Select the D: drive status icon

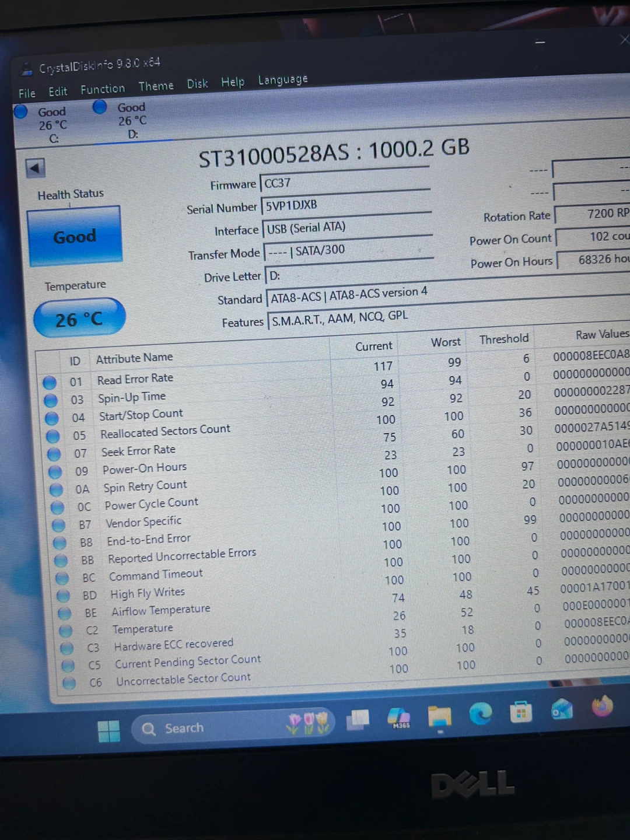(100, 107)
